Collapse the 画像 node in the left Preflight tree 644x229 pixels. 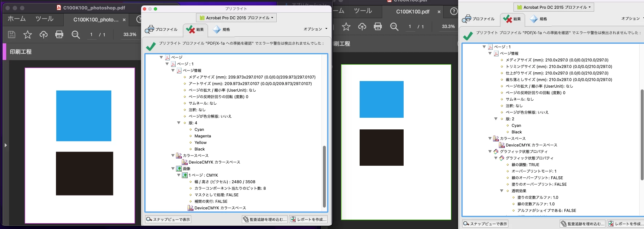point(173,169)
